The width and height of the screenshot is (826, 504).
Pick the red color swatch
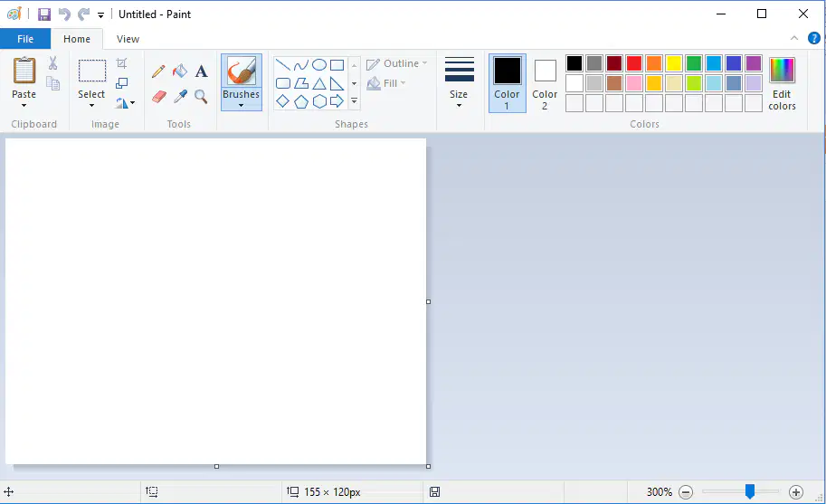634,63
